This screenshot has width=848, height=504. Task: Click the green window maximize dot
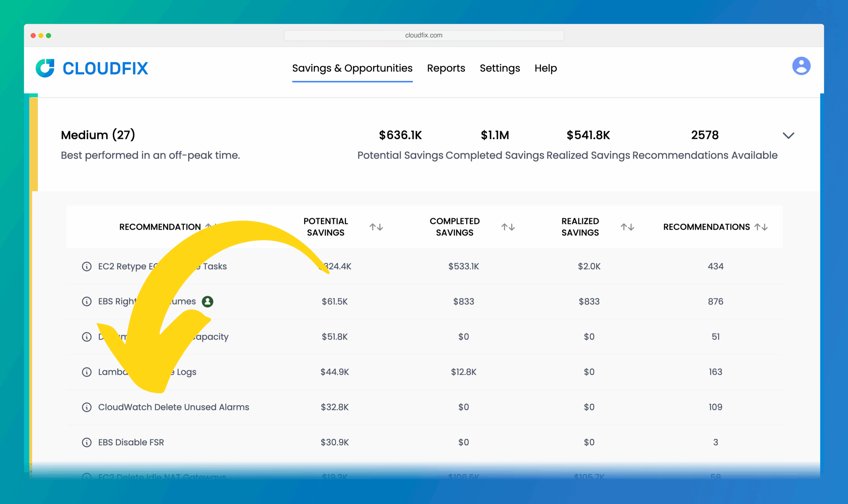(49, 35)
